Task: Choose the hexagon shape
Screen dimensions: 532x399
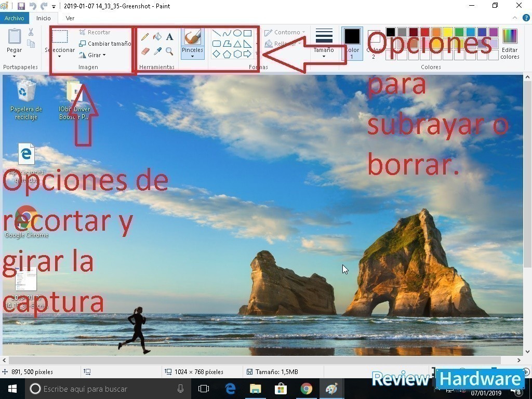Action: (x=237, y=54)
